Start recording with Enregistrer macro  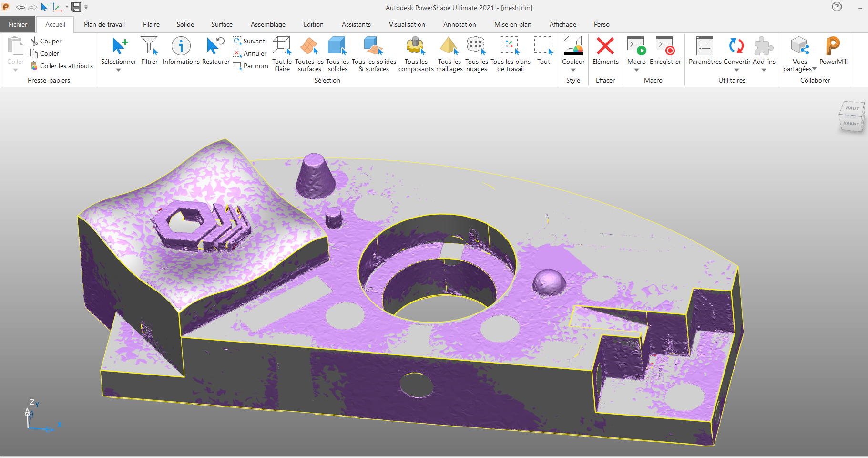pos(665,47)
